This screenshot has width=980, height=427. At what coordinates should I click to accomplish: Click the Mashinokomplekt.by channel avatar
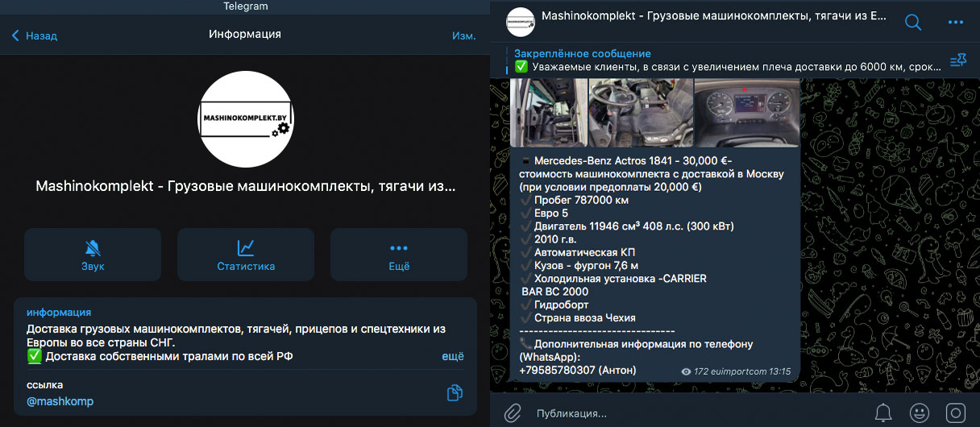245,119
